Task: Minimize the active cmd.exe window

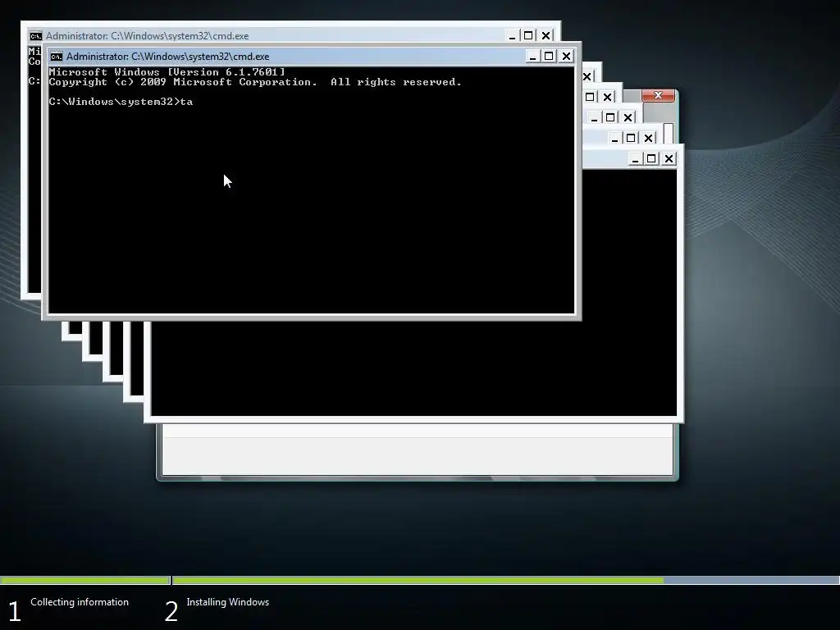Action: [x=532, y=57]
